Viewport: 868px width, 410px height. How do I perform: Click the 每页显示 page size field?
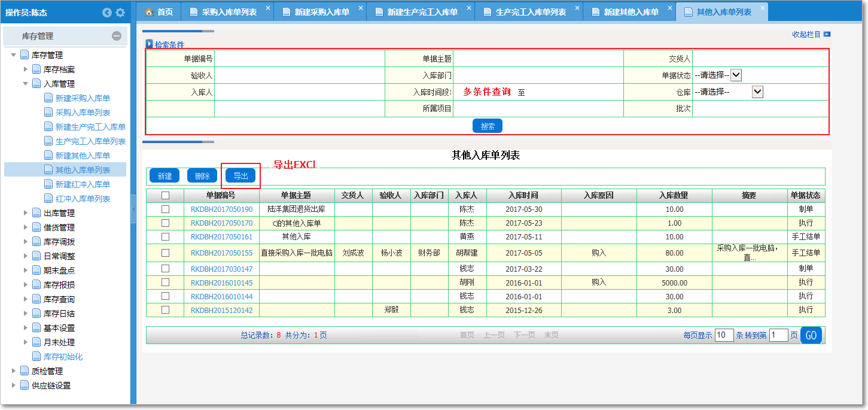pyautogui.click(x=724, y=335)
